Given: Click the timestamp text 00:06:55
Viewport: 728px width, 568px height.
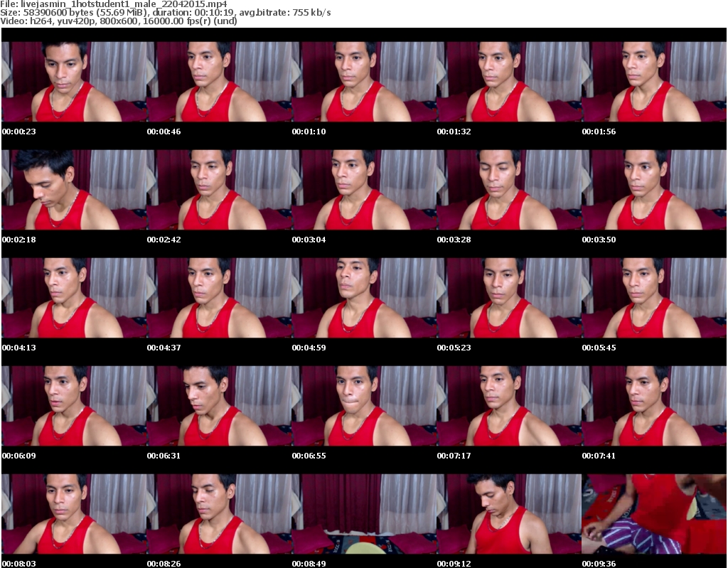Looking at the screenshot, I should click(x=309, y=456).
